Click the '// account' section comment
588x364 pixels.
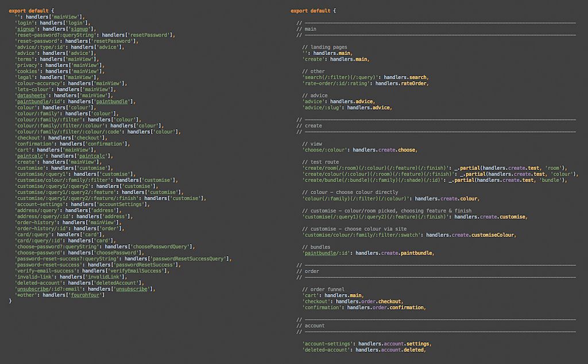(x=311, y=326)
